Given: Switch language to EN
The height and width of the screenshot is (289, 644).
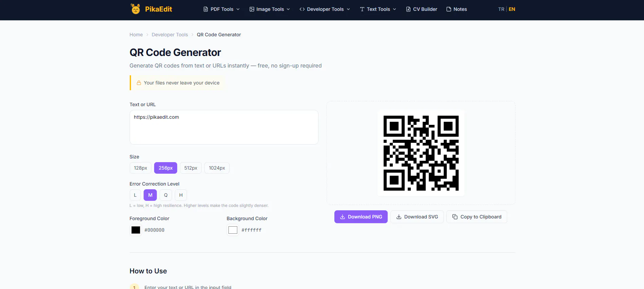Looking at the screenshot, I should (x=512, y=9).
